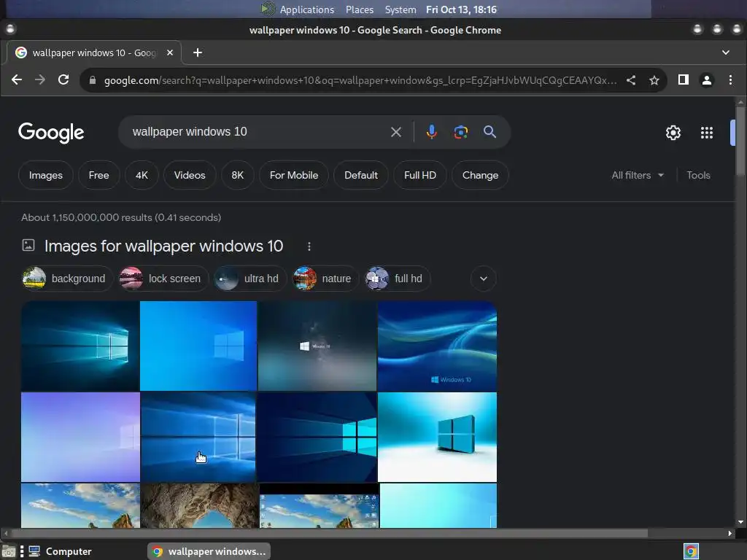747x560 pixels.
Task: Select the ultra hd image suggestion
Action: point(250,279)
